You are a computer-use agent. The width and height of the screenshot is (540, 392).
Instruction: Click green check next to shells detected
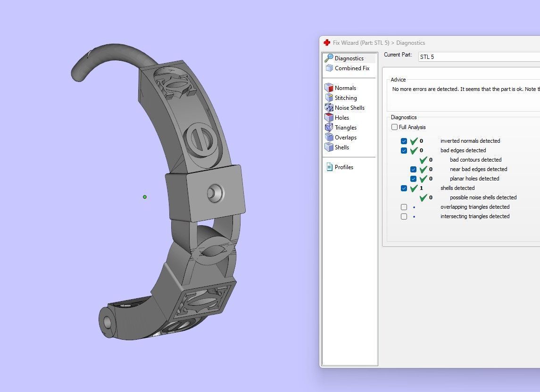coord(414,188)
